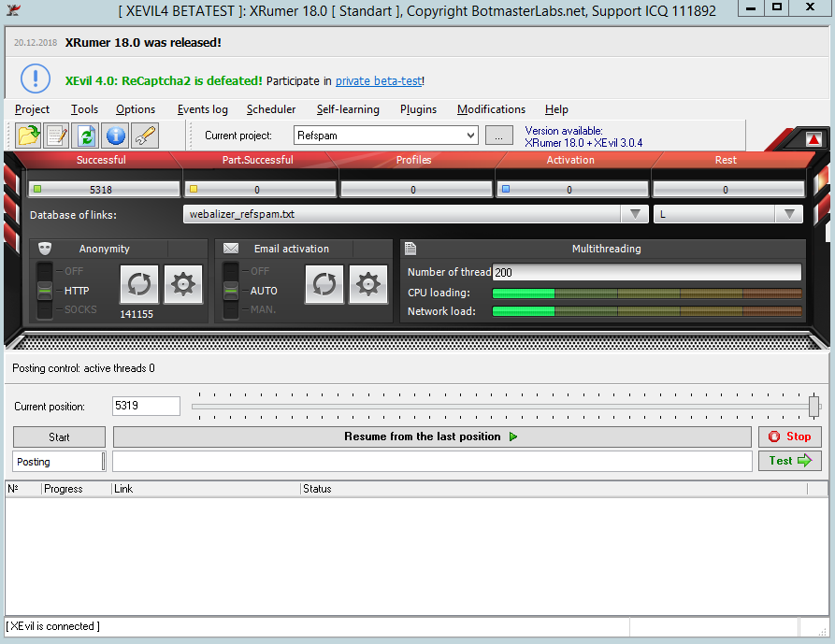Viewport: 835px width, 644px height.
Task: Open the Modifications menu
Action: pyautogui.click(x=491, y=109)
